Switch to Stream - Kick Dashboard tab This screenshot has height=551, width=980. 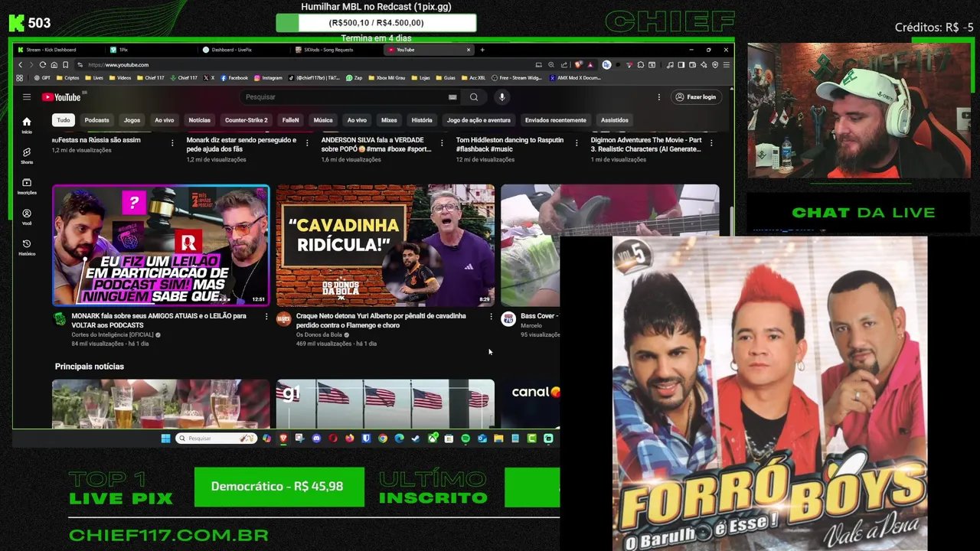(x=57, y=50)
